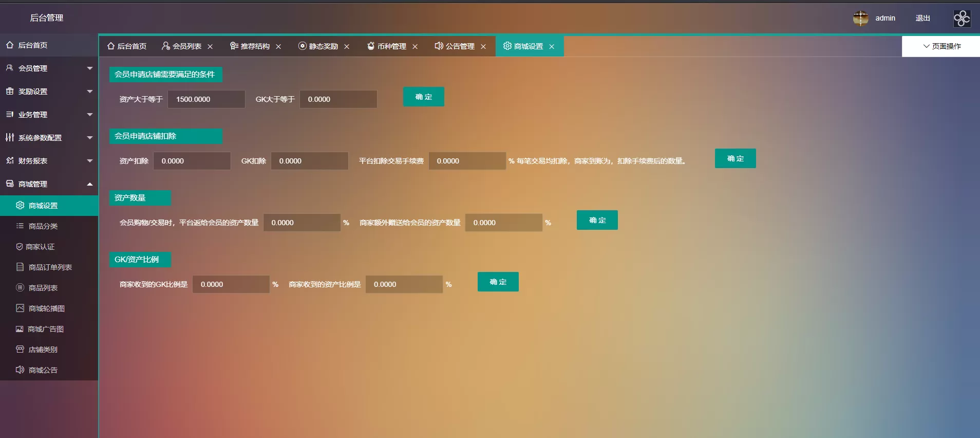This screenshot has height=438, width=980.
Task: Expand the 系统参数配置 menu arrow
Action: [90, 138]
